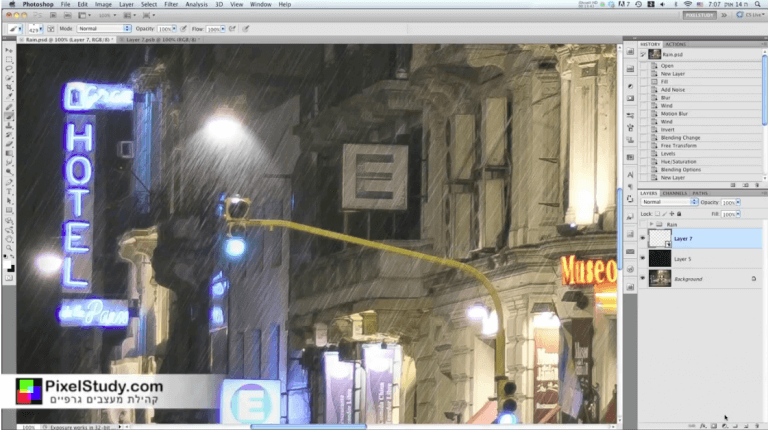Toggle the Brush panel button
768x430 pixels.
point(51,29)
